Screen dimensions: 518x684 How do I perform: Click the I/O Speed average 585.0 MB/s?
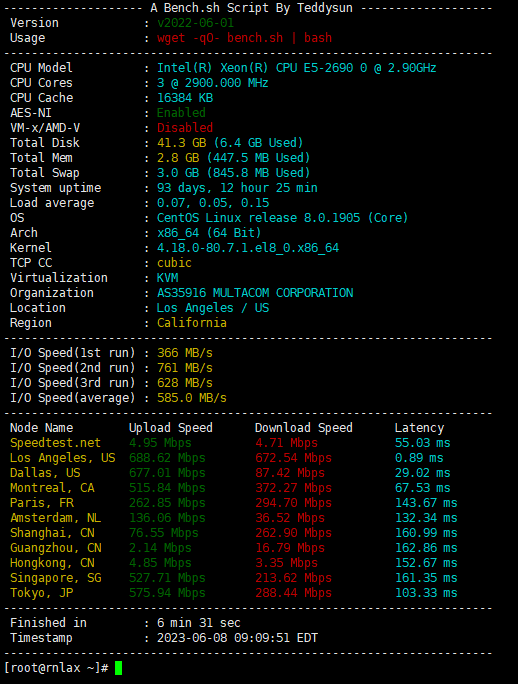pos(192,398)
